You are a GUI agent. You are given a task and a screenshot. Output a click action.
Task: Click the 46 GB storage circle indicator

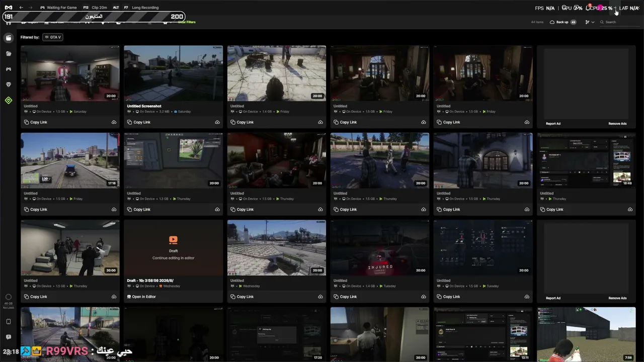(x=9, y=297)
